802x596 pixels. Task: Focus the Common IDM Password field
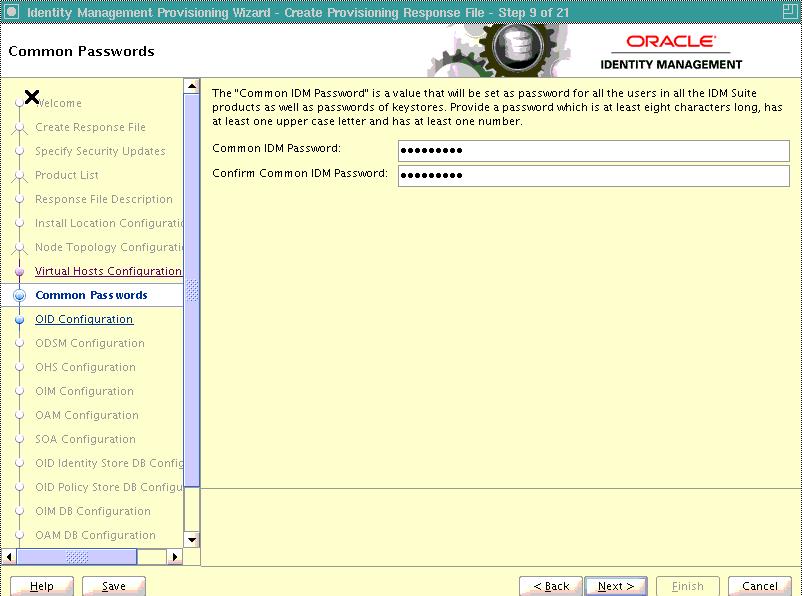coord(593,151)
